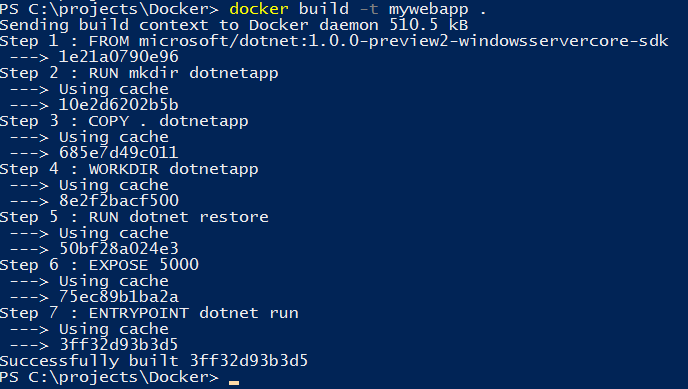Click the Step 3 COPY . dotnetapp line
The image size is (688, 389).
(124, 121)
